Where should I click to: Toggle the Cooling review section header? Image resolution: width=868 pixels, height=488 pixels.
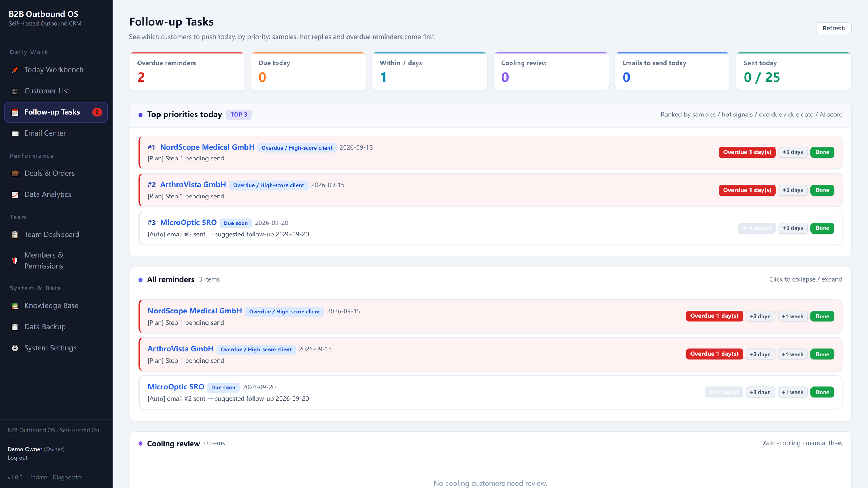(490, 443)
